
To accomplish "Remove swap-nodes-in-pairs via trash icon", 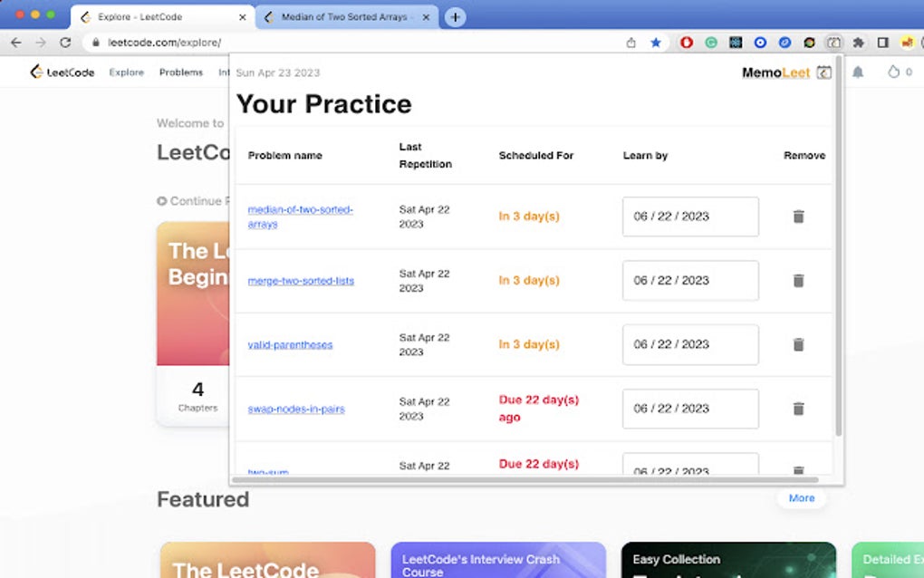I will pos(798,409).
